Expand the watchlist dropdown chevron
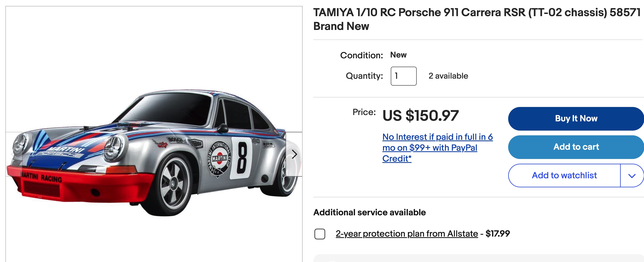Image resolution: width=644 pixels, height=262 pixels. [x=632, y=176]
